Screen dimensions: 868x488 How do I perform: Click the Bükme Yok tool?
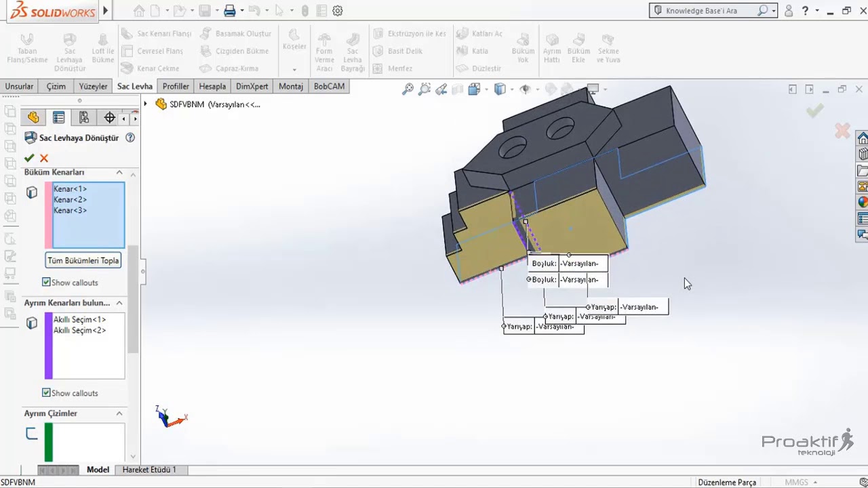[x=523, y=48]
